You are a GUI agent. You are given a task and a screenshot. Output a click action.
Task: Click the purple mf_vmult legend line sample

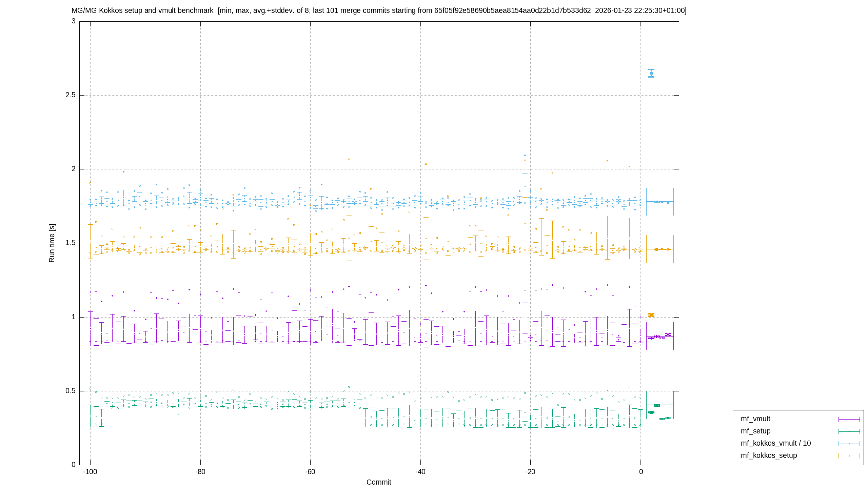(849, 419)
